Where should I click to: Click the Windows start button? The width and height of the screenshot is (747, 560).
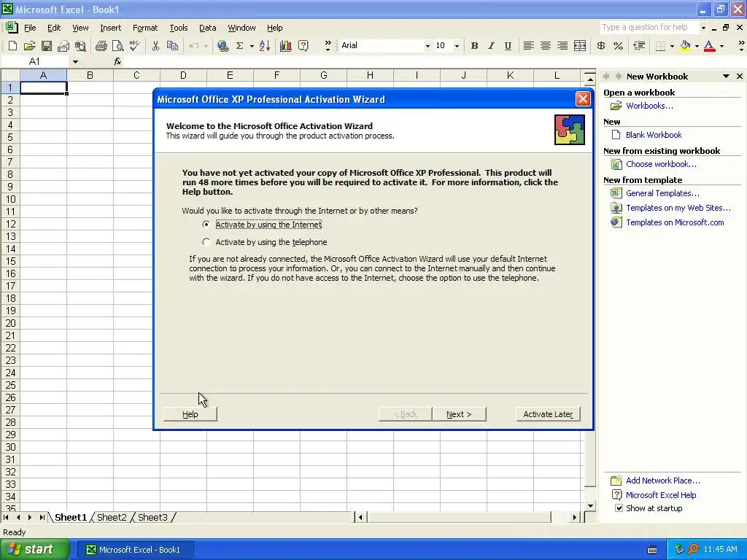tap(34, 550)
